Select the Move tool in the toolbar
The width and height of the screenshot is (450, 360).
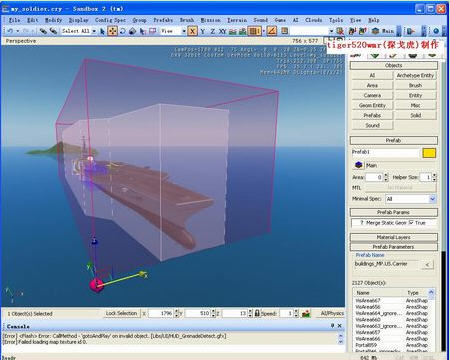click(113, 31)
